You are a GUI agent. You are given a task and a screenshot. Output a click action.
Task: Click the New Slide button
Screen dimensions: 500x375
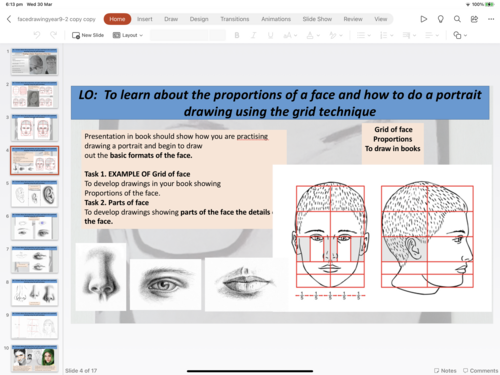coord(88,35)
